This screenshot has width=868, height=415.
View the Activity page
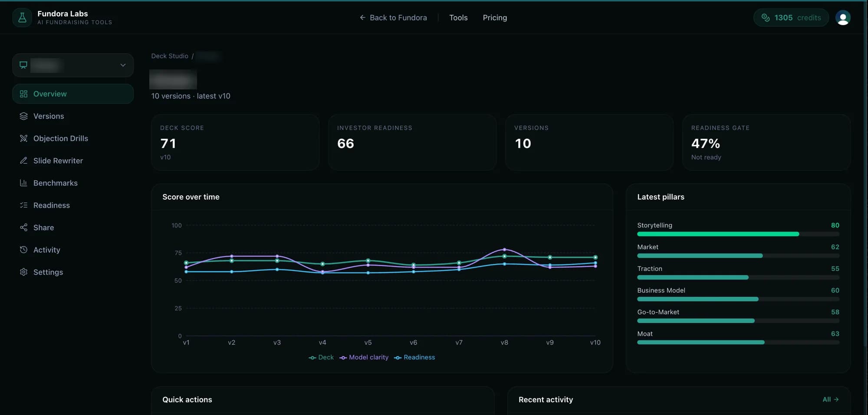(x=73, y=250)
